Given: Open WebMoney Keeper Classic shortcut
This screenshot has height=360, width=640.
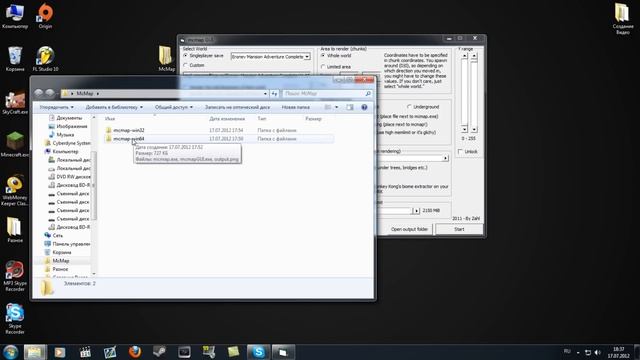Looking at the screenshot, I should (15, 190).
